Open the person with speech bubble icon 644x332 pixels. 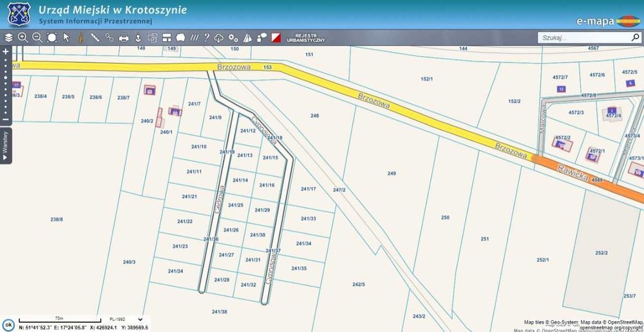click(x=261, y=38)
